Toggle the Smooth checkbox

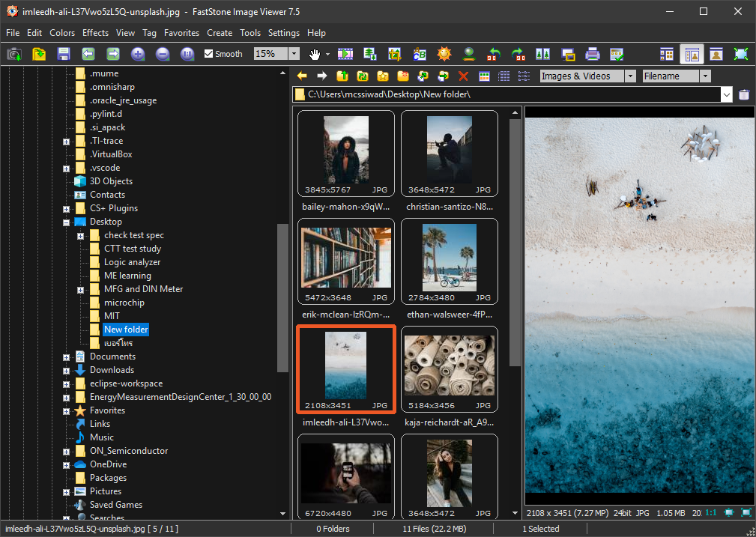(x=210, y=54)
